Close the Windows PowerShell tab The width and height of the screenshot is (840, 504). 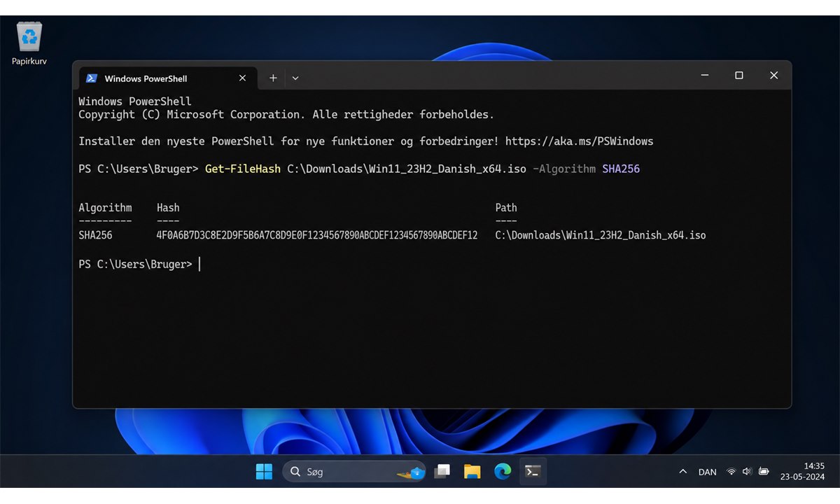(242, 78)
